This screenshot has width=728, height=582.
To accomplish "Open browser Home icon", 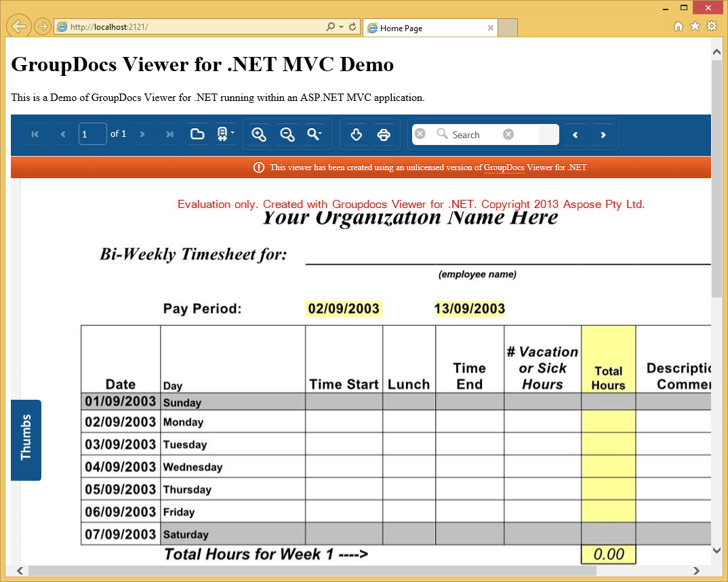I will (x=679, y=26).
